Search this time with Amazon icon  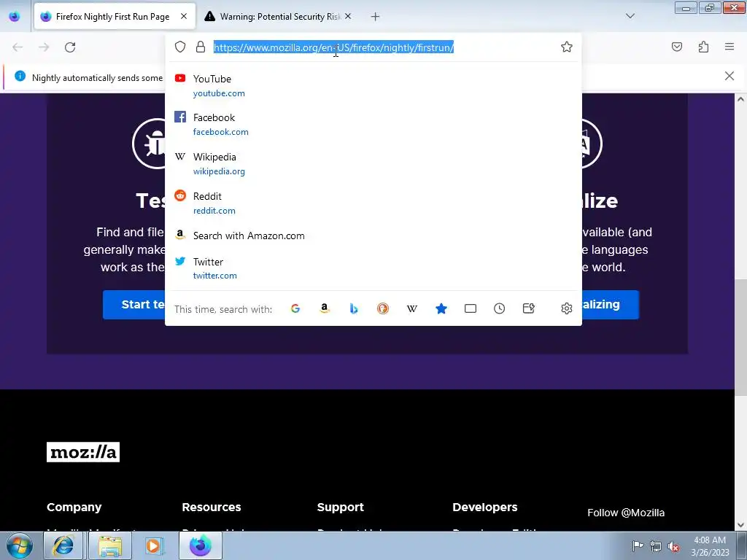coord(325,308)
